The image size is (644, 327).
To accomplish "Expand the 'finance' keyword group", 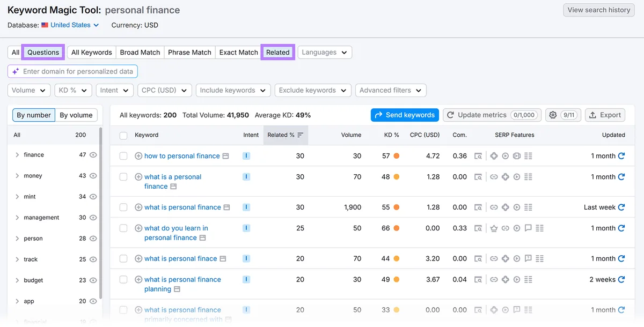I will (x=17, y=155).
